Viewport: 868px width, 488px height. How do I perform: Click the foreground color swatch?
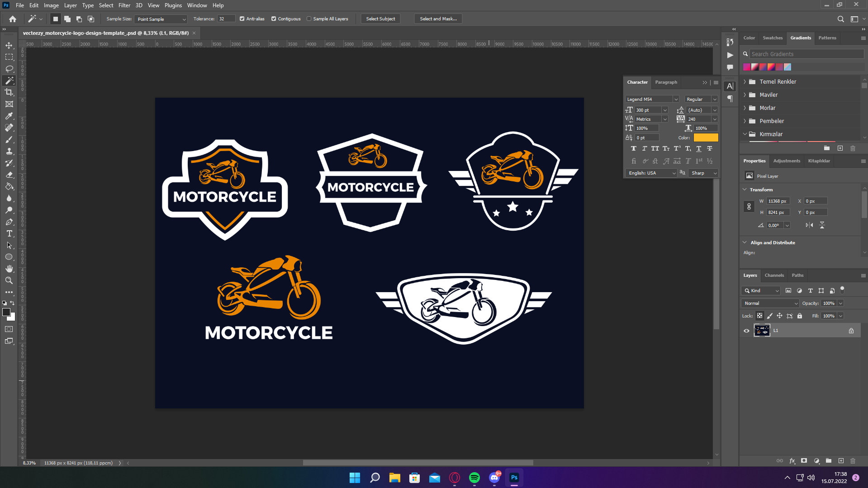pos(6,312)
